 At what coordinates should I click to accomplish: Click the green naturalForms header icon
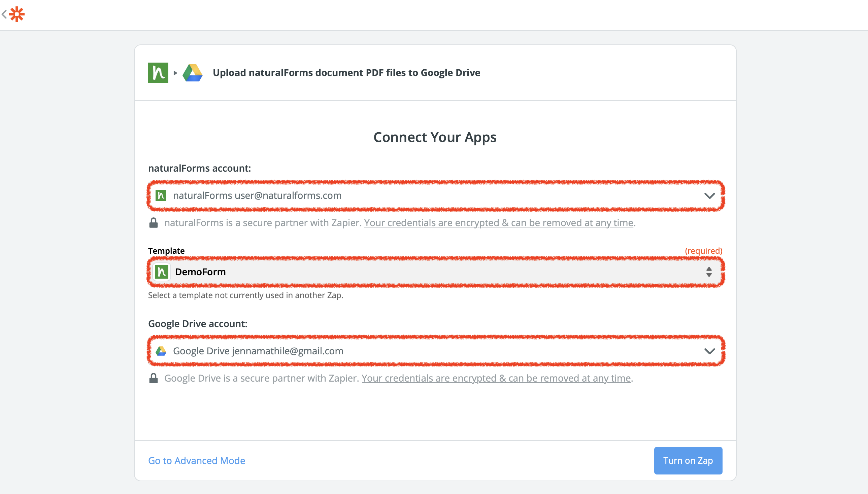point(158,73)
